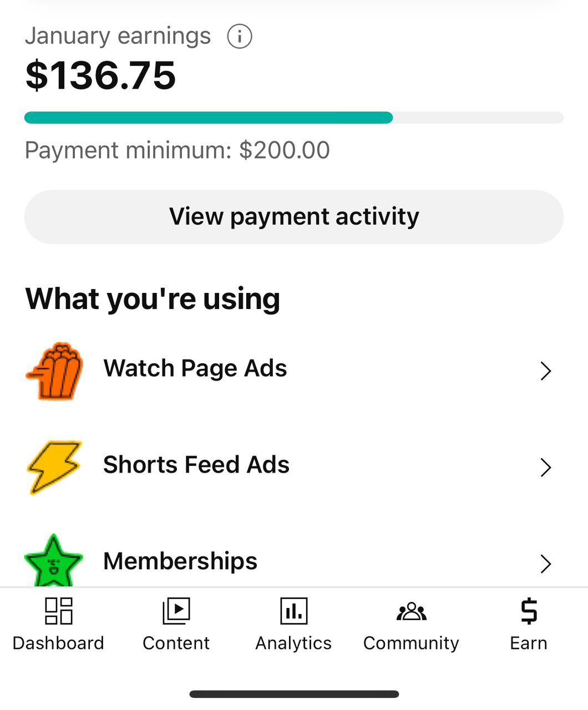Expand Shorts Feed Ads chevron arrow

coord(546,467)
